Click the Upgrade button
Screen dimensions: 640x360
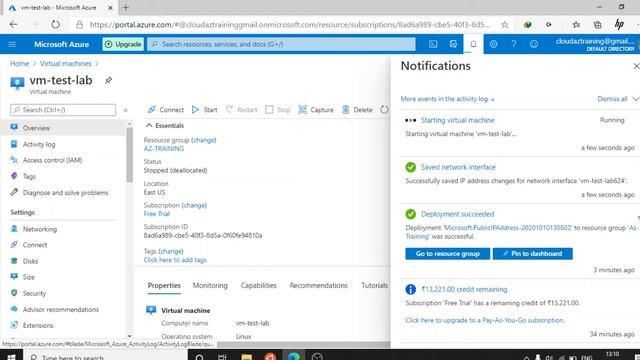point(123,44)
